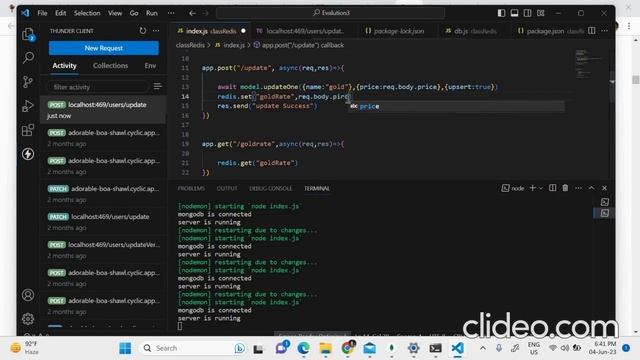Open the Windows Start menu
The width and height of the screenshot is (640, 360).
[x=125, y=348]
